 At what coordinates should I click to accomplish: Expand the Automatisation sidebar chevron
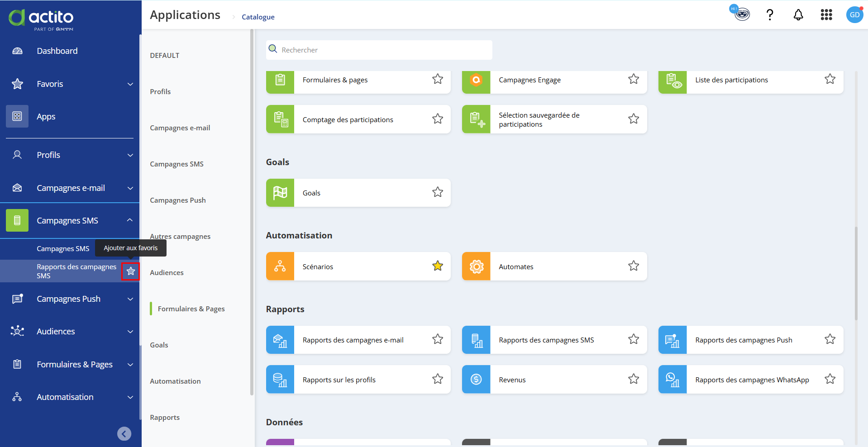(x=130, y=397)
